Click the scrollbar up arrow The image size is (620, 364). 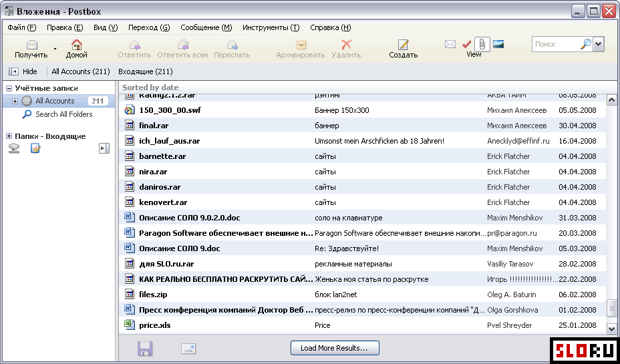click(612, 100)
